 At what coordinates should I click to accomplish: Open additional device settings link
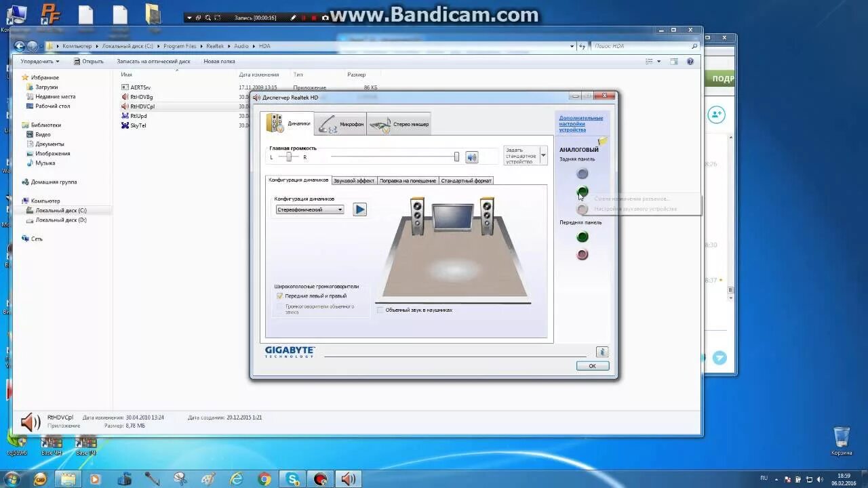pyautogui.click(x=580, y=123)
